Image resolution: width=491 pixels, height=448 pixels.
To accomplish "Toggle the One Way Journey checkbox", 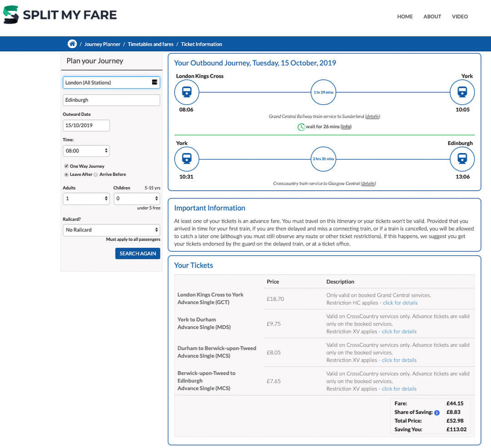I will 66,166.
